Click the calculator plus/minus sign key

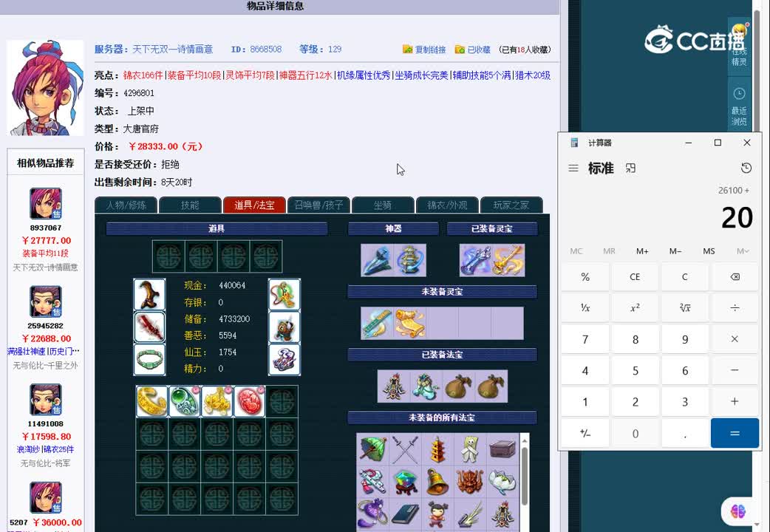(x=585, y=433)
